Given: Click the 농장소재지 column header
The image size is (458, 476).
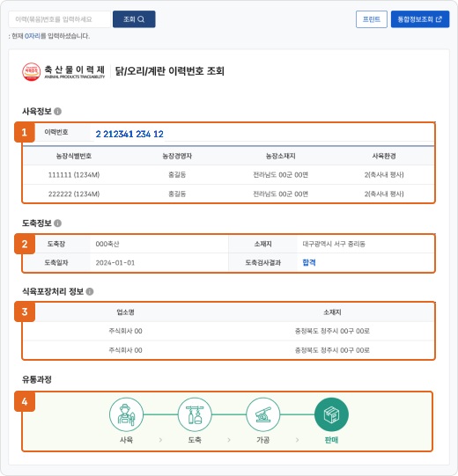Looking at the screenshot, I should pos(280,156).
